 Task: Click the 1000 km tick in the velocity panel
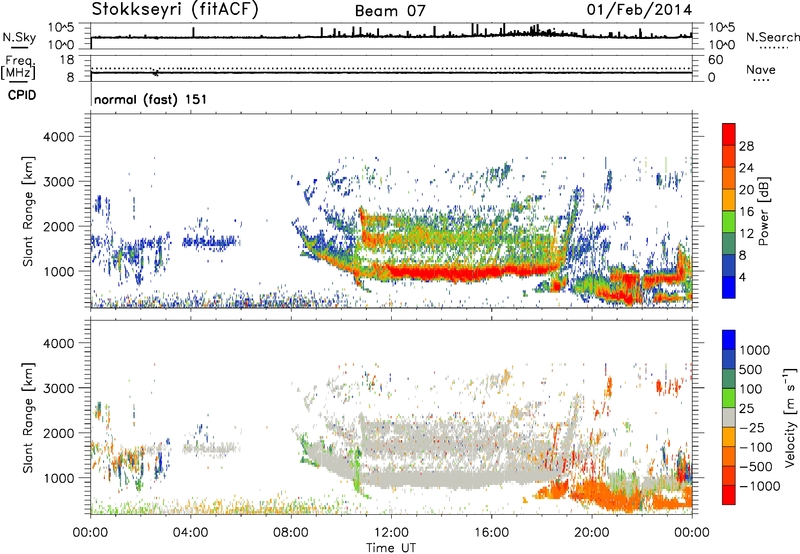pos(59,478)
